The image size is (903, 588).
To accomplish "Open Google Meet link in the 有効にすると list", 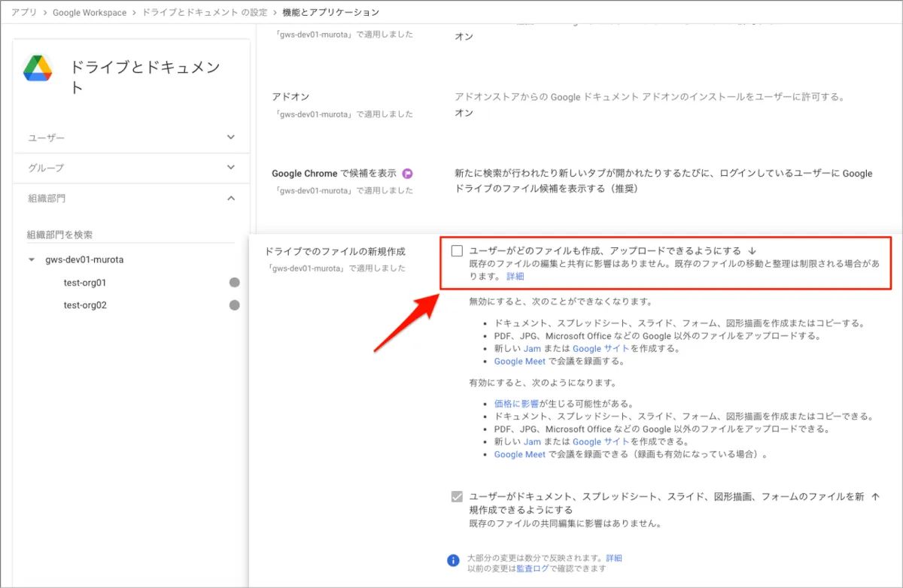I will (x=520, y=455).
